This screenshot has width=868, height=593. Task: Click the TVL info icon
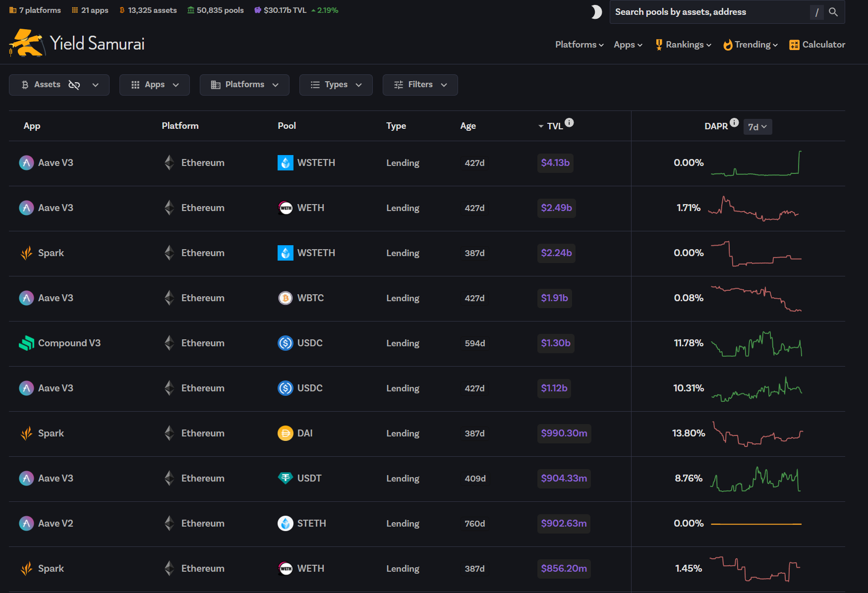tap(569, 122)
